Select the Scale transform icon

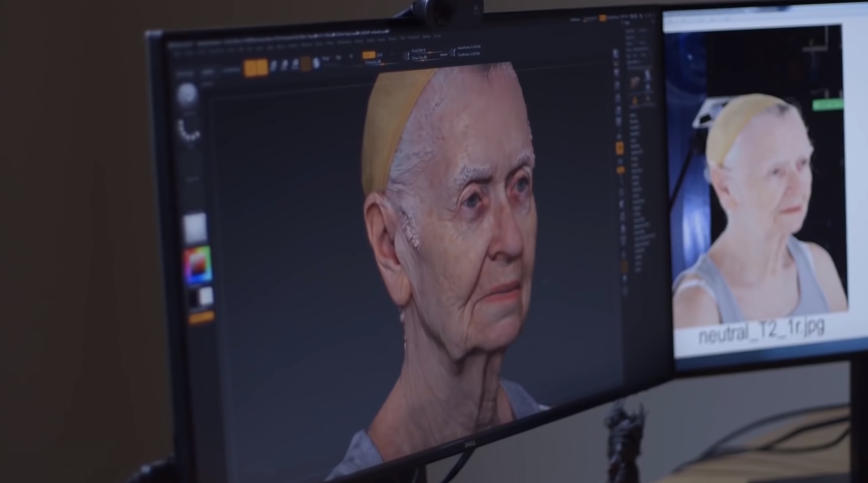click(285, 65)
